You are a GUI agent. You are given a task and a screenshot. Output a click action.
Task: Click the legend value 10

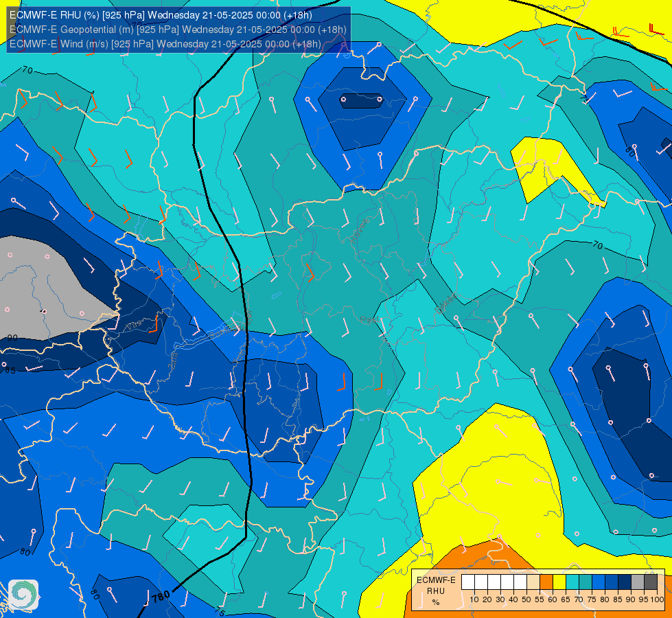coord(474,599)
